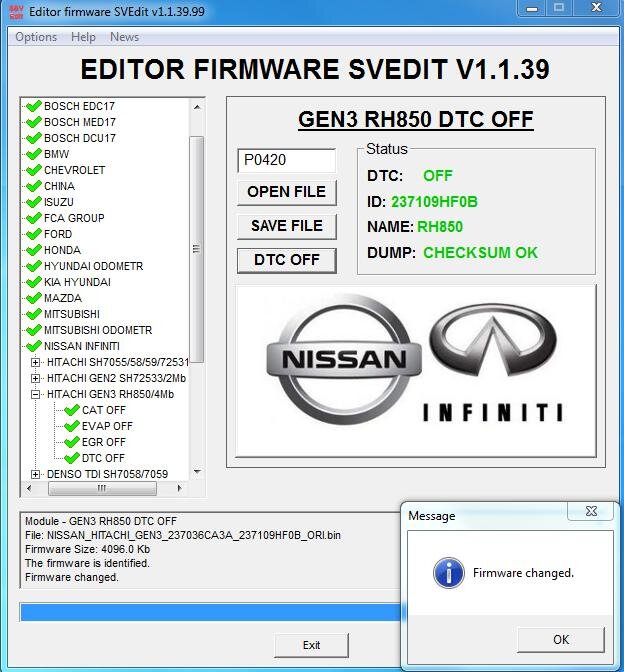
Task: Minimize the SVEdit window
Action: coord(532,8)
